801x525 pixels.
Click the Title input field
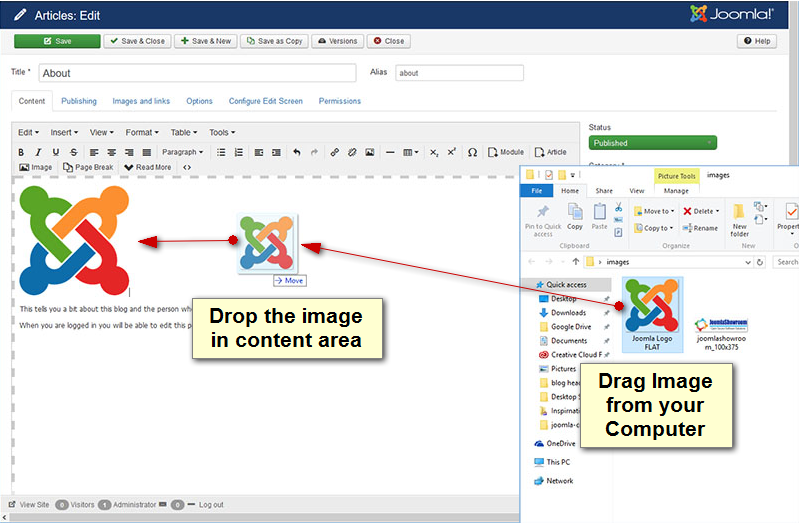(x=197, y=73)
